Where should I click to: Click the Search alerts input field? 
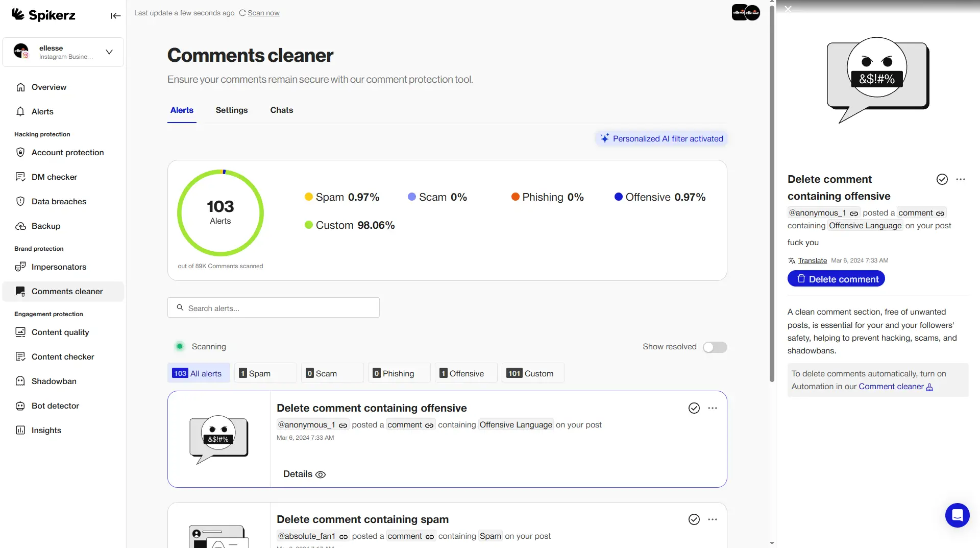coord(274,308)
